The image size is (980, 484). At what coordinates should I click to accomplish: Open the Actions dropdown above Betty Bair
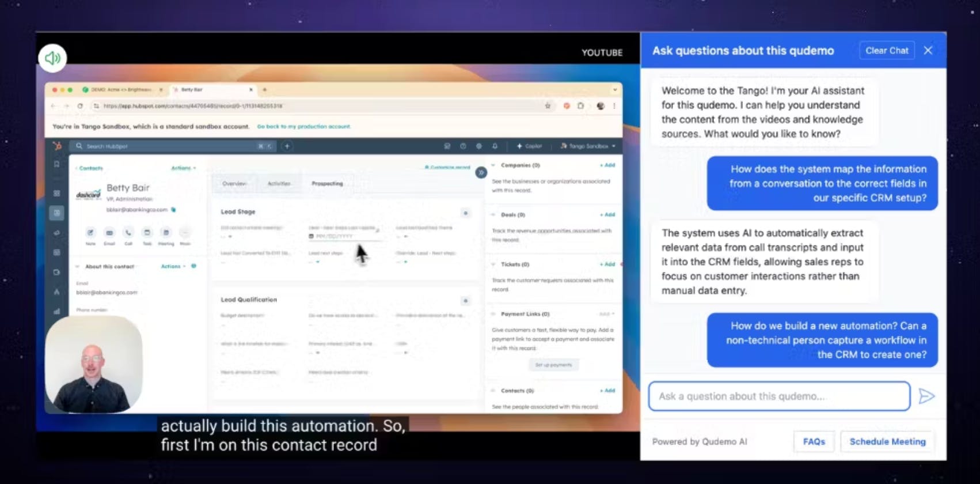[x=184, y=168]
